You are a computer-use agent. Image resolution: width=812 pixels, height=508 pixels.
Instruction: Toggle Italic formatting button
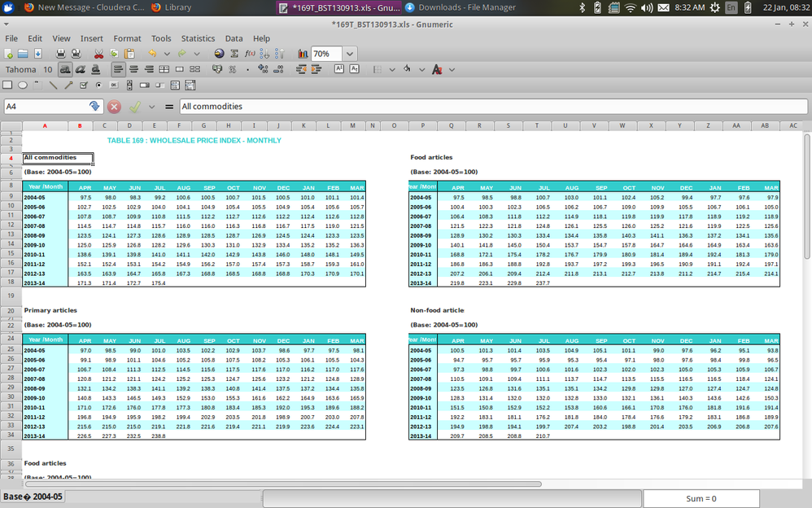[81, 69]
